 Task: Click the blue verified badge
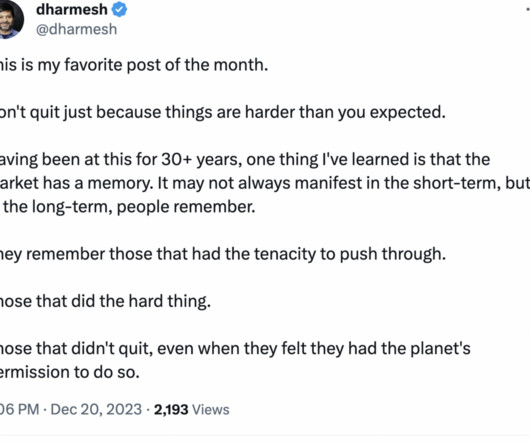tap(119, 9)
